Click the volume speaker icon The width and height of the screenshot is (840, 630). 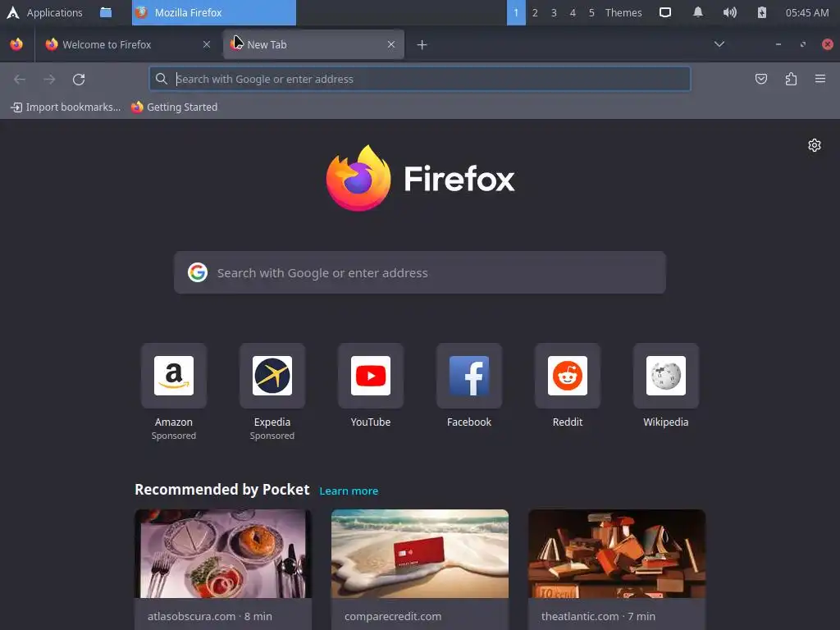click(x=729, y=12)
